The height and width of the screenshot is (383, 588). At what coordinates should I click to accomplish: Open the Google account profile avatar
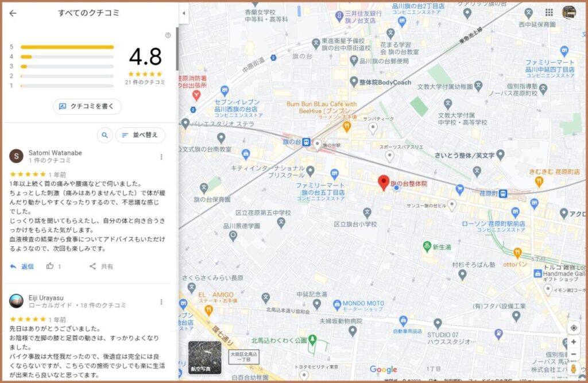click(x=569, y=13)
